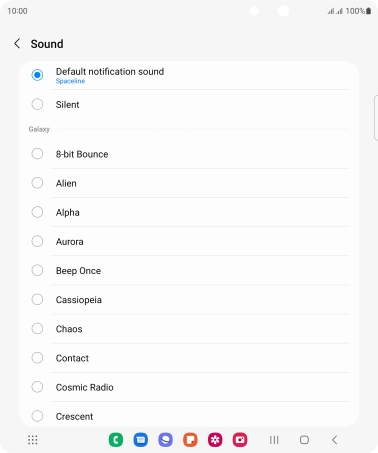378x453 pixels.
Task: Launch the orange Notes app
Action: (190, 440)
